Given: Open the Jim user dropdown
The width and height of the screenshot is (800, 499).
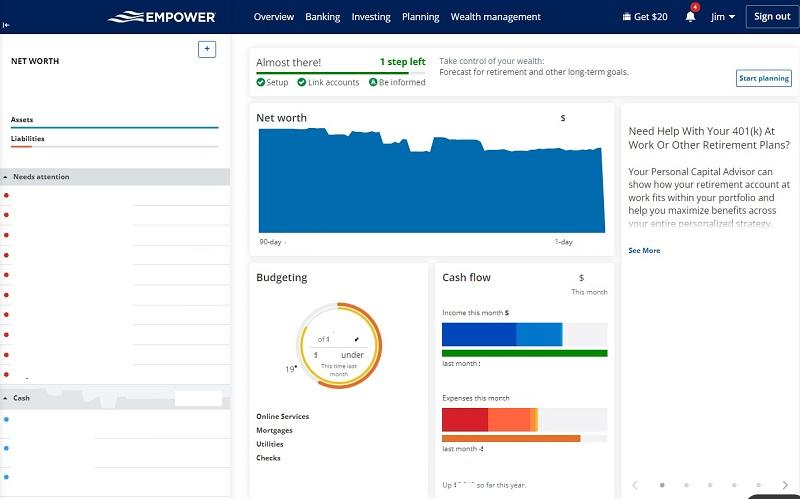Looking at the screenshot, I should coord(722,17).
